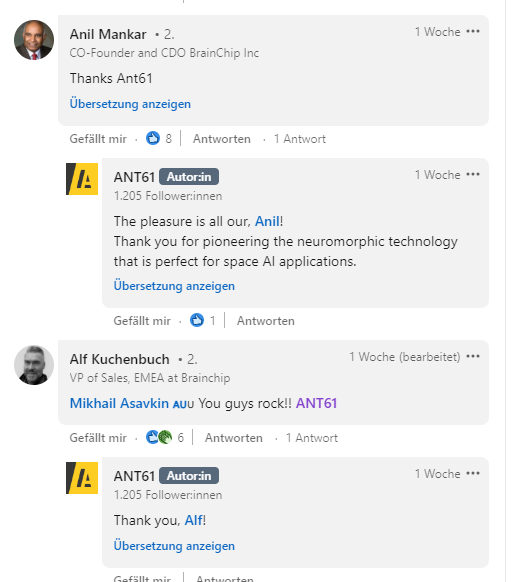Reply to Anil Mankar's comment via Antworten
520x582 pixels.
pyautogui.click(x=222, y=139)
